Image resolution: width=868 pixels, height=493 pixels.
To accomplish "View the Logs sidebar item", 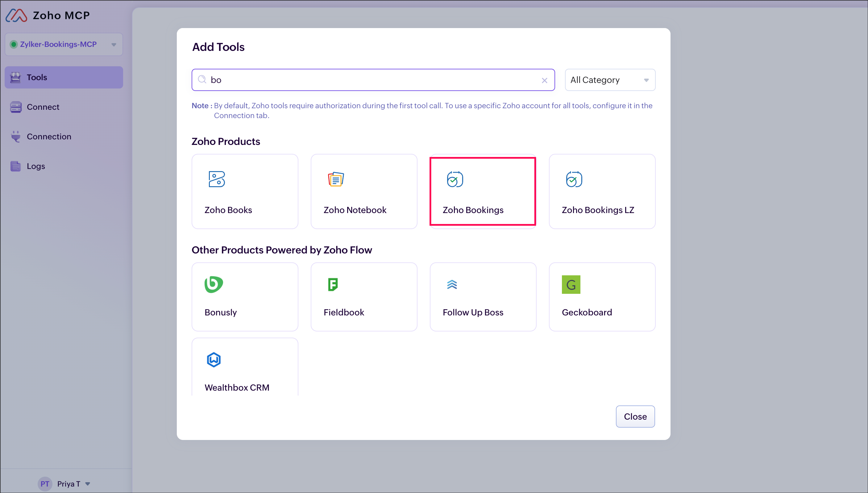I will click(x=35, y=166).
